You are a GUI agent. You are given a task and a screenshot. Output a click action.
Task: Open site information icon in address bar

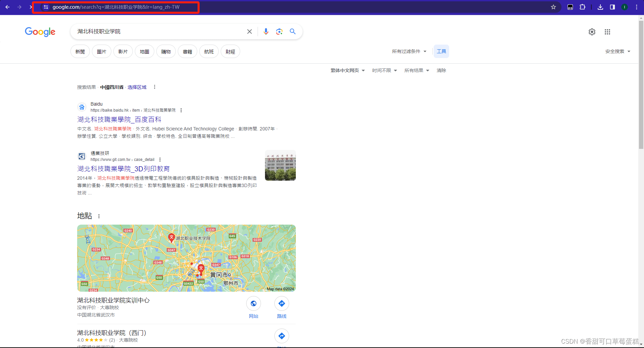[46, 7]
